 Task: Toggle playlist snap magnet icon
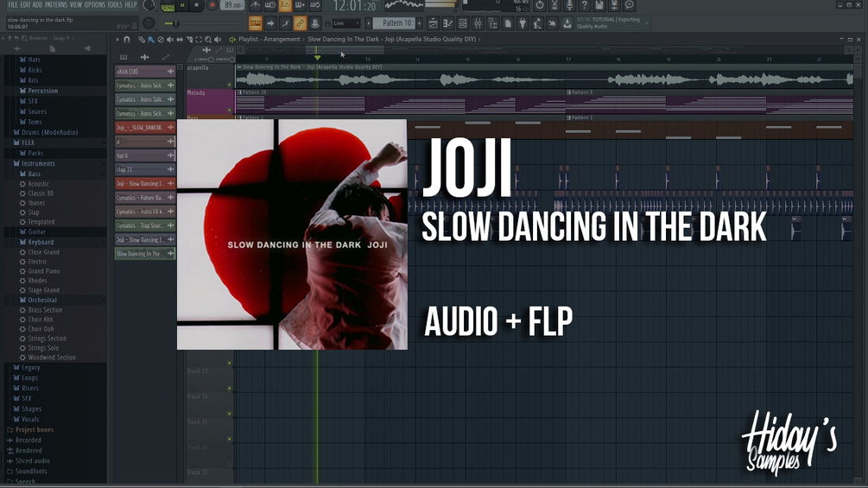[127, 39]
